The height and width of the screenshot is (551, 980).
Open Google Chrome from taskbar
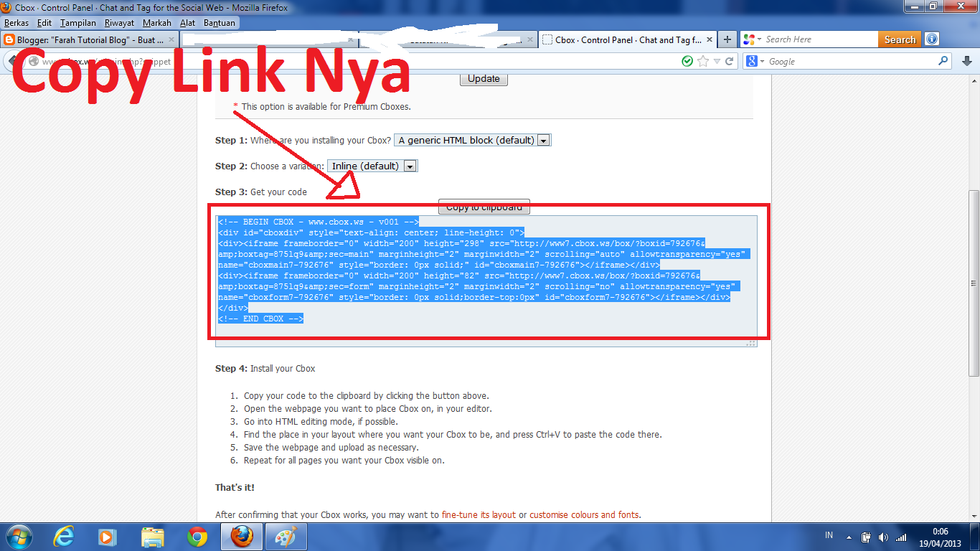click(197, 537)
